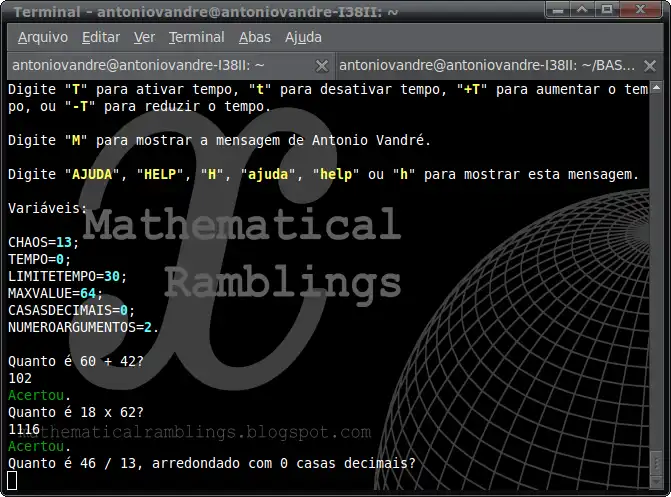Click the vertical scrollbar thumb
Screen dimensions: 671x497
coord(656,463)
